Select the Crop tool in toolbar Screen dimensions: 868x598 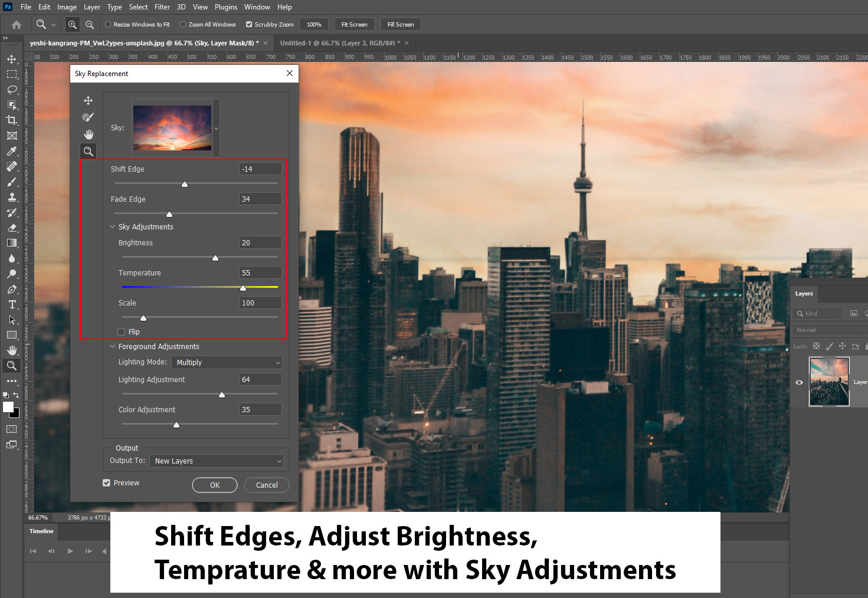click(12, 120)
